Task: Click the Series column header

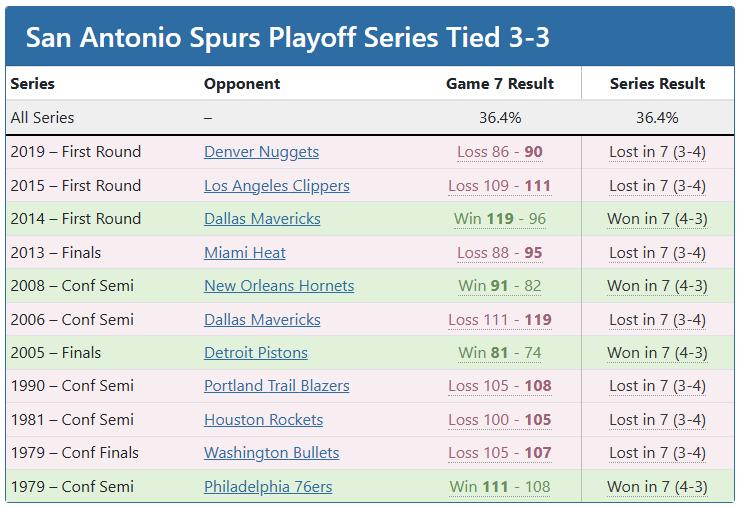Action: (x=33, y=84)
